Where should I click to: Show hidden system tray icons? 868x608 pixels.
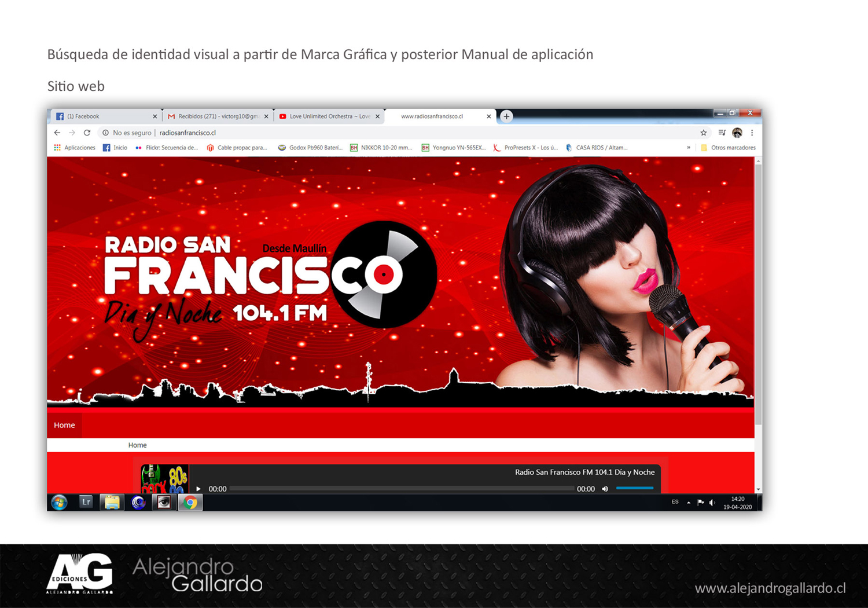[x=689, y=503]
